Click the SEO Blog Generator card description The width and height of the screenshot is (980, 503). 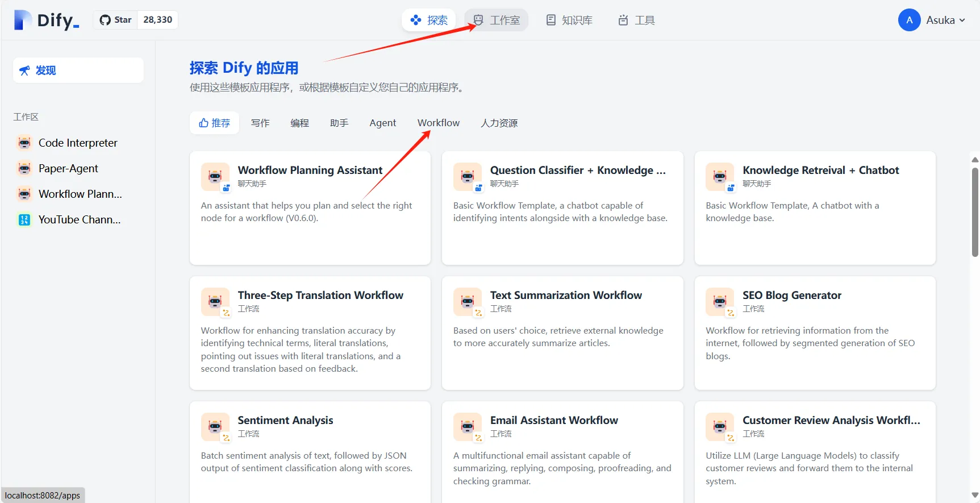810,343
